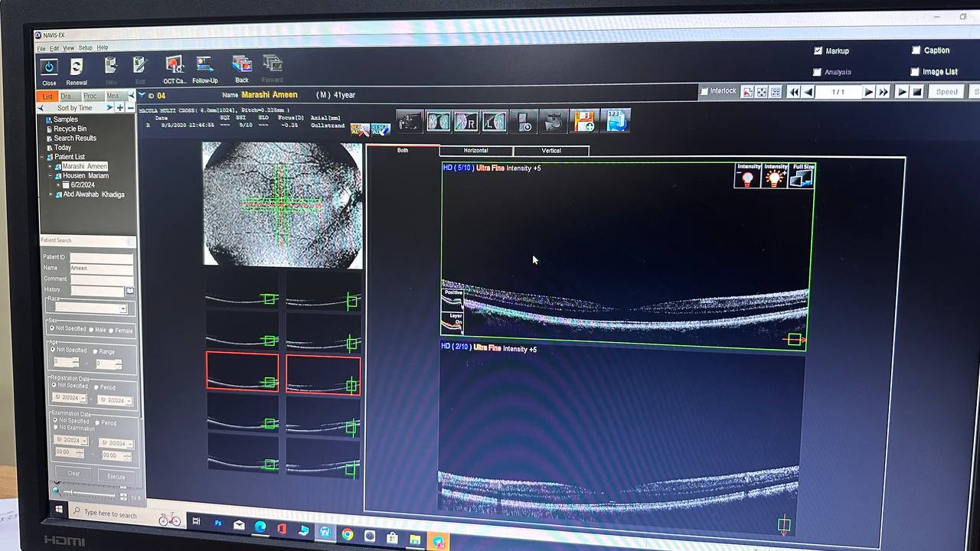Open Registration Date start date dropdown
Screen dimensions: 980x551
pos(83,399)
